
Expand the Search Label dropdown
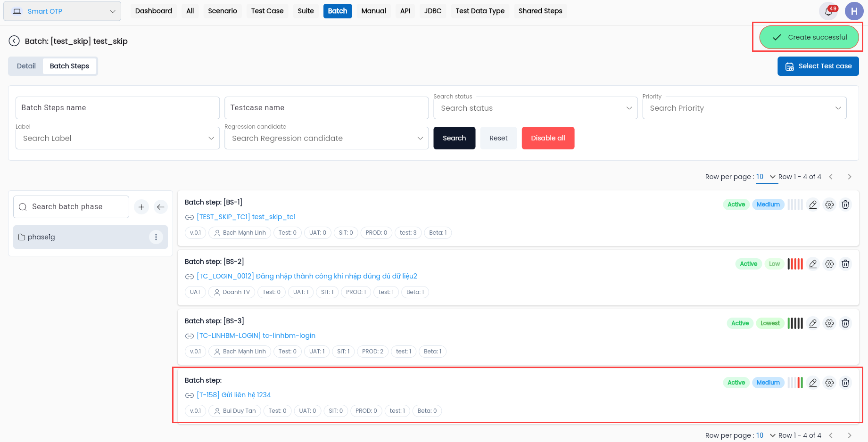coord(117,138)
